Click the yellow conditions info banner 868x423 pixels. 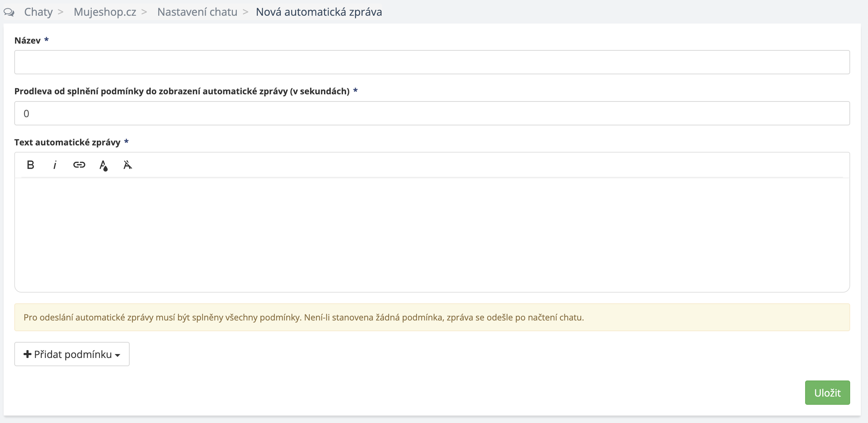(x=432, y=317)
